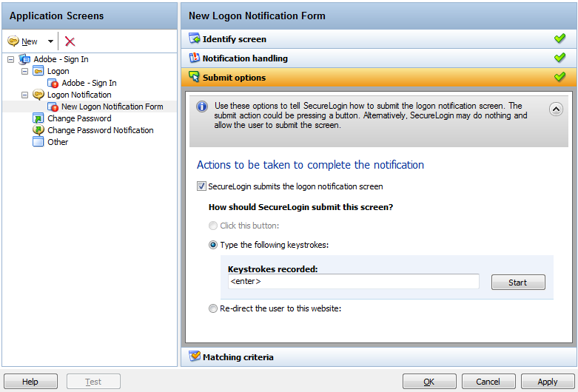Click the Change Password tree icon

click(x=38, y=118)
